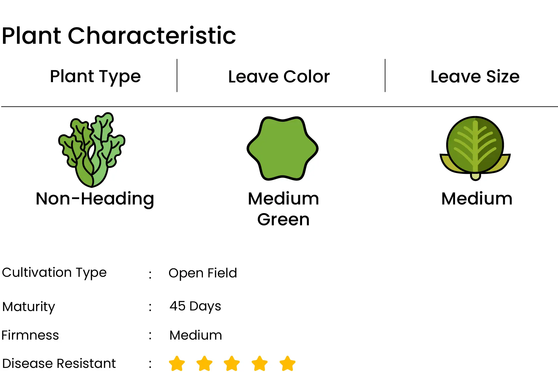Click the second disease resistance star
Viewport: 558px width, 392px height.
(x=205, y=363)
